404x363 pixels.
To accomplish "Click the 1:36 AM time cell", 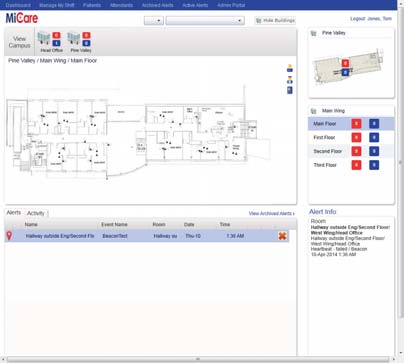I will tap(235, 236).
